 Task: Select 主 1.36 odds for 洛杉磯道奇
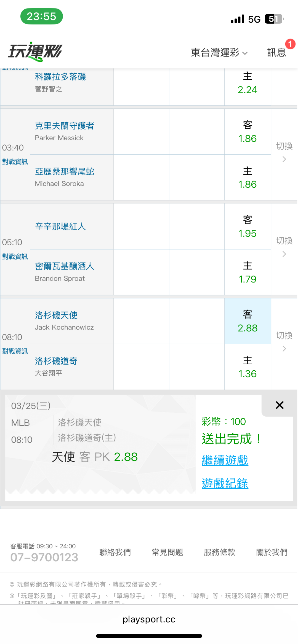(248, 367)
